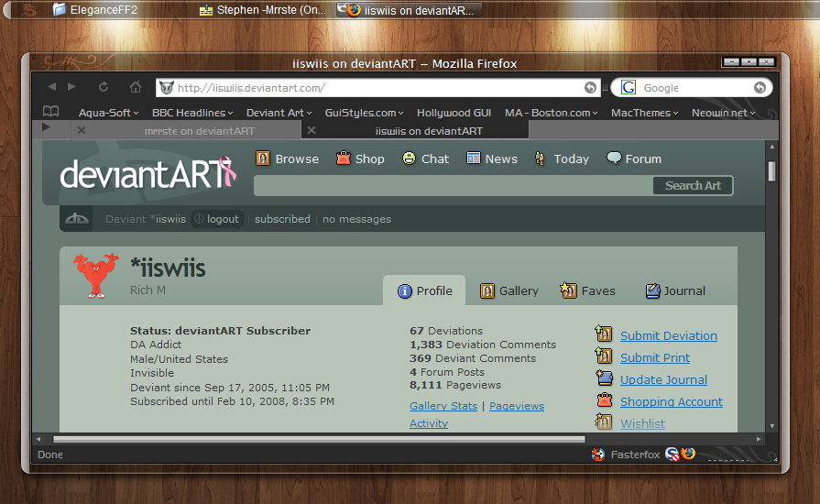Viewport: 820px width, 504px height.
Task: Open the Shopping Account link
Action: pyautogui.click(x=672, y=401)
